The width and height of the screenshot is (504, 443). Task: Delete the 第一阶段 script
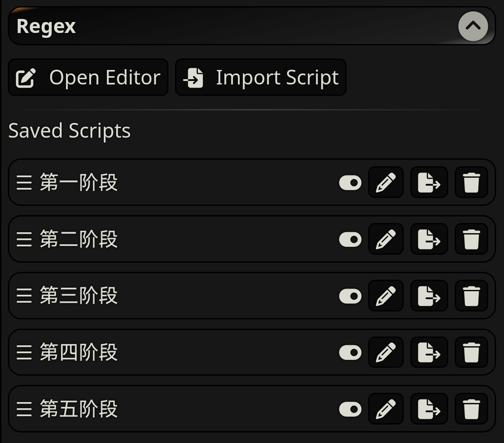(x=471, y=183)
